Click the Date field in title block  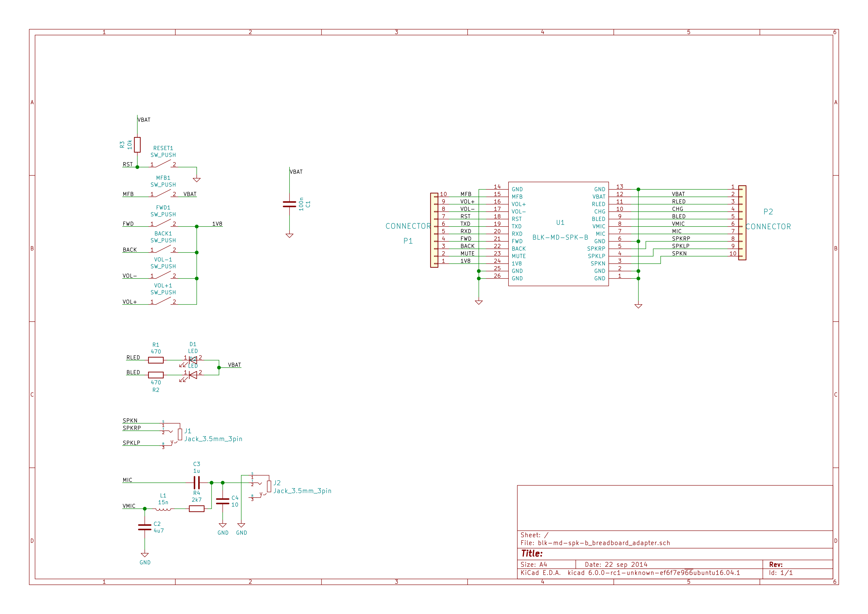point(616,564)
